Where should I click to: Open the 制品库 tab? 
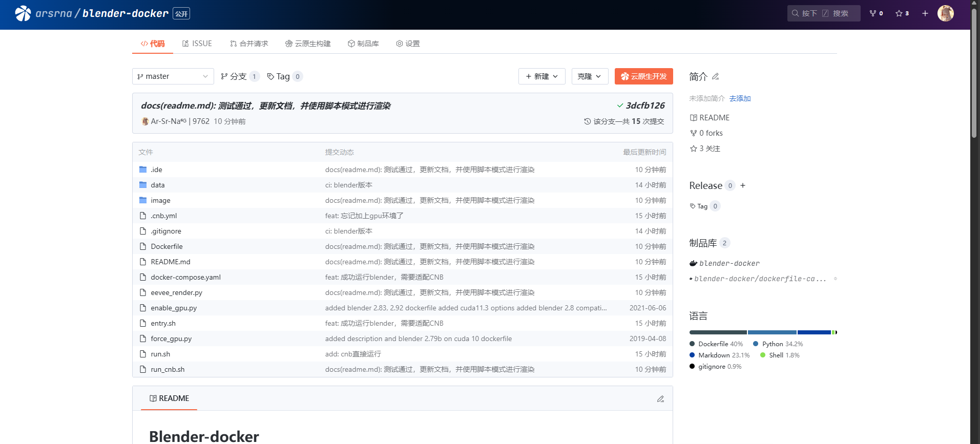(363, 44)
